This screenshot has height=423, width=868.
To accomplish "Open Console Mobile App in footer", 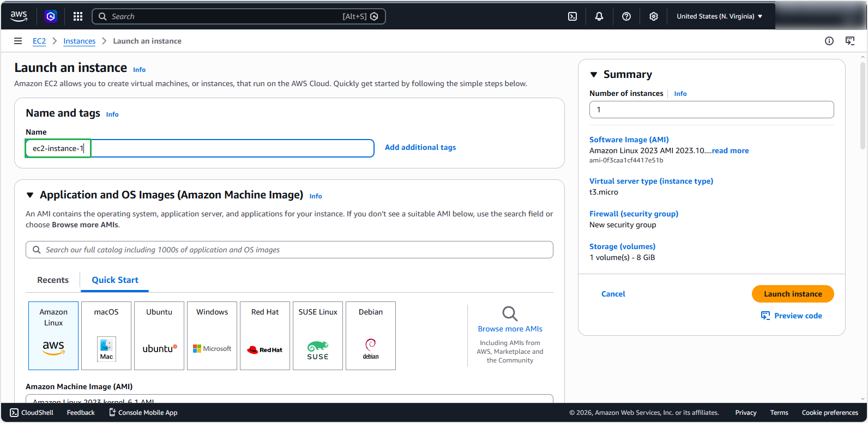I will (143, 413).
